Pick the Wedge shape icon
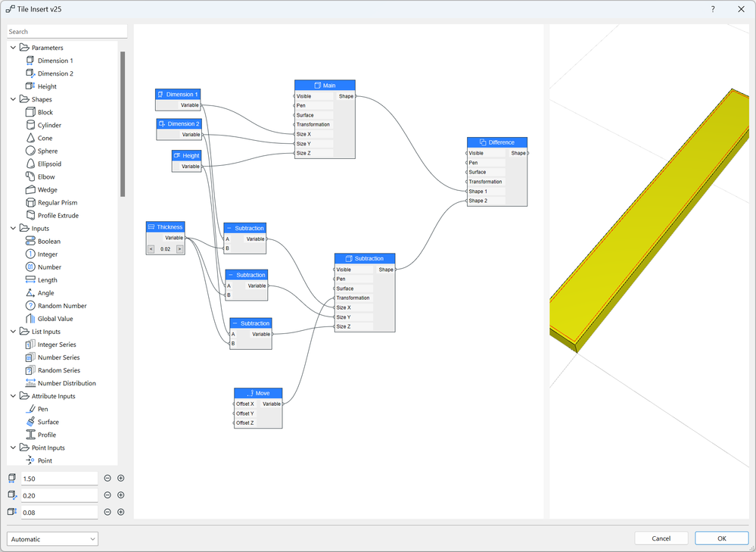 (x=30, y=189)
